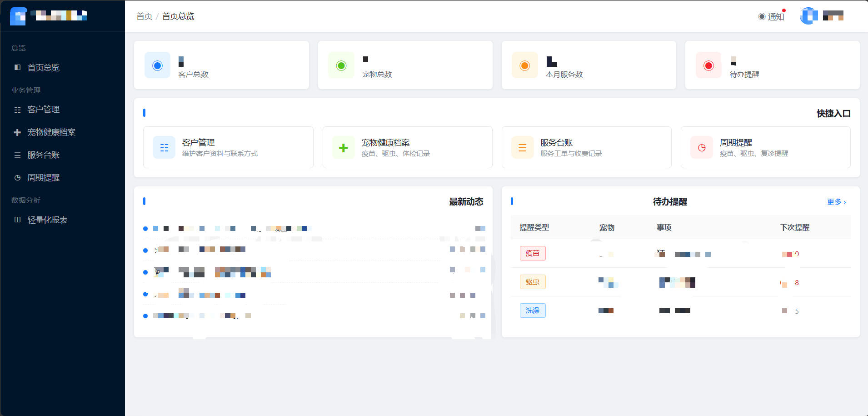The image size is (868, 416).
Task: Click the 最新动态 panel title
Action: tap(466, 202)
